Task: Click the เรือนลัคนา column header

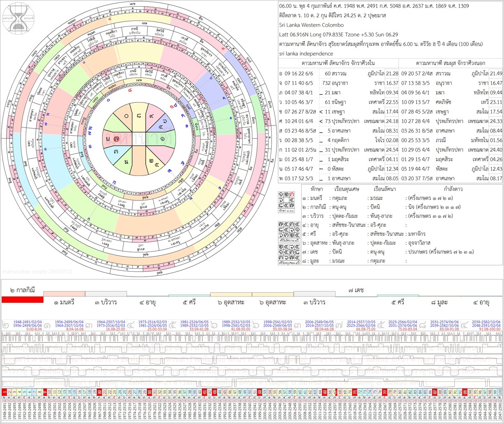Action: coord(384,189)
